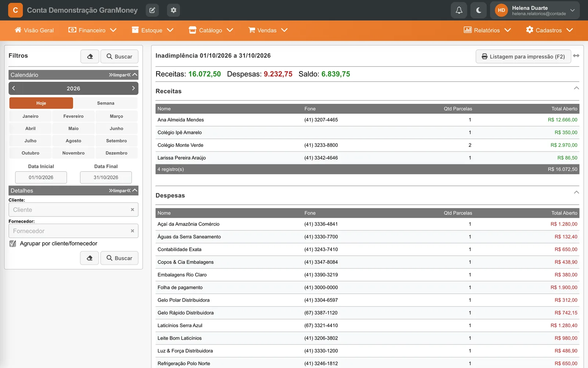
Task: Click the bottom eraser clear-filters button
Action: coord(90,258)
